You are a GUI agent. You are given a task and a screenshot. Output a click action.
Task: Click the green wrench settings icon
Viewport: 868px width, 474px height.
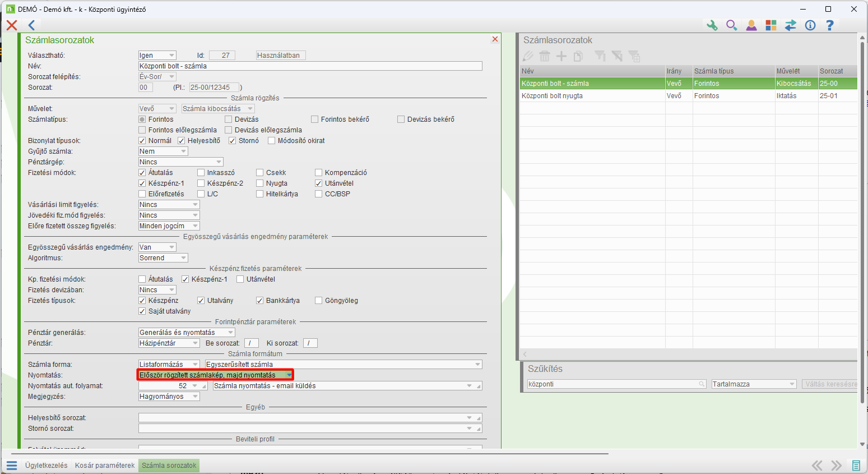pyautogui.click(x=712, y=25)
